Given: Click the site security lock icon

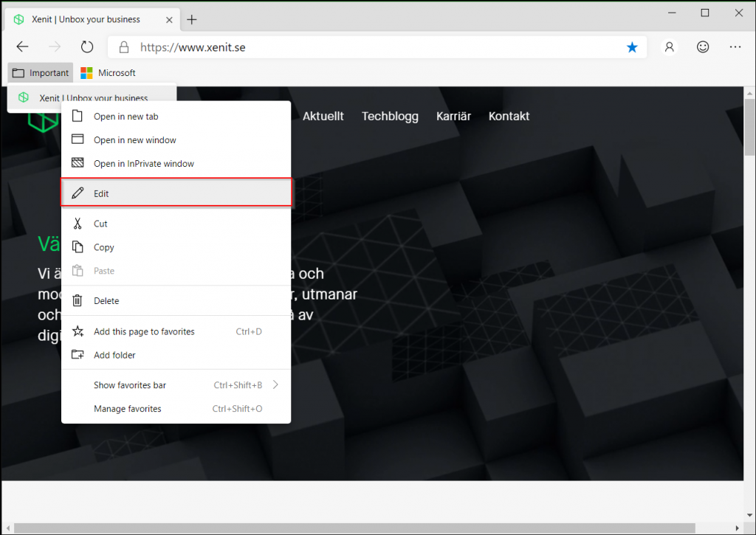Looking at the screenshot, I should pyautogui.click(x=123, y=46).
